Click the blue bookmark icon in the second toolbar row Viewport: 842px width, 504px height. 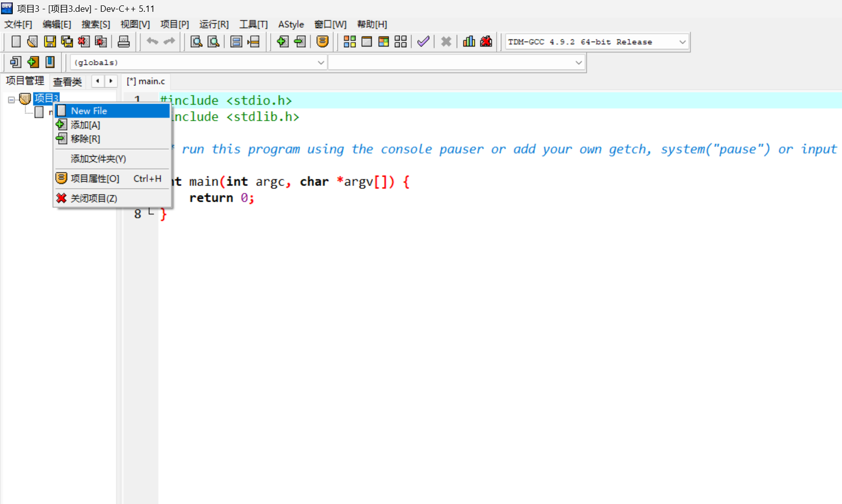pyautogui.click(x=50, y=62)
